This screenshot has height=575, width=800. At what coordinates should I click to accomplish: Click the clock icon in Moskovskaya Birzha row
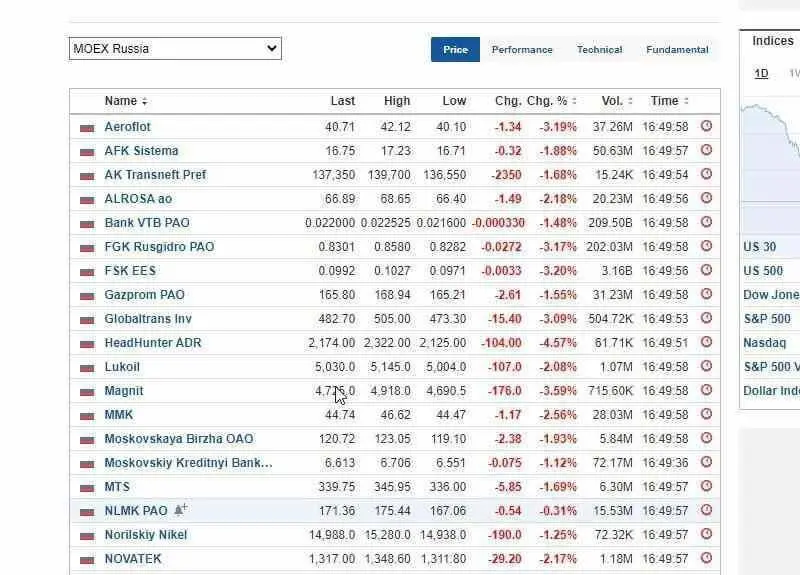tap(706, 438)
